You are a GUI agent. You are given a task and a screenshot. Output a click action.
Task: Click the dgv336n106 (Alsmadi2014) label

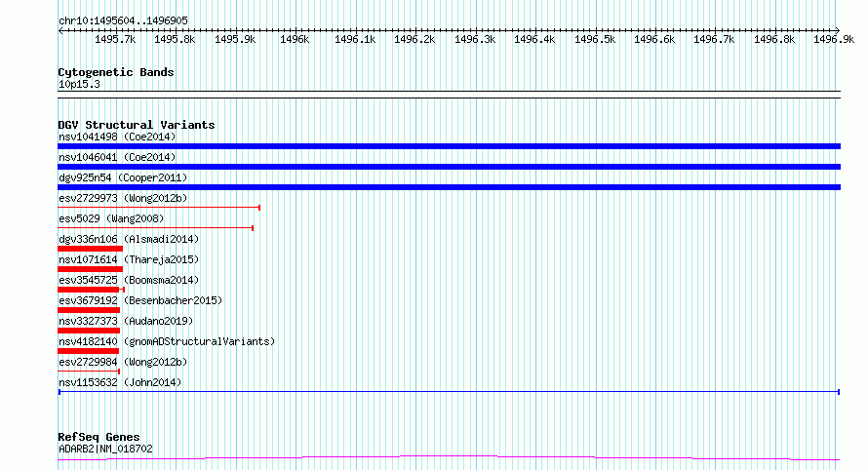[129, 239]
